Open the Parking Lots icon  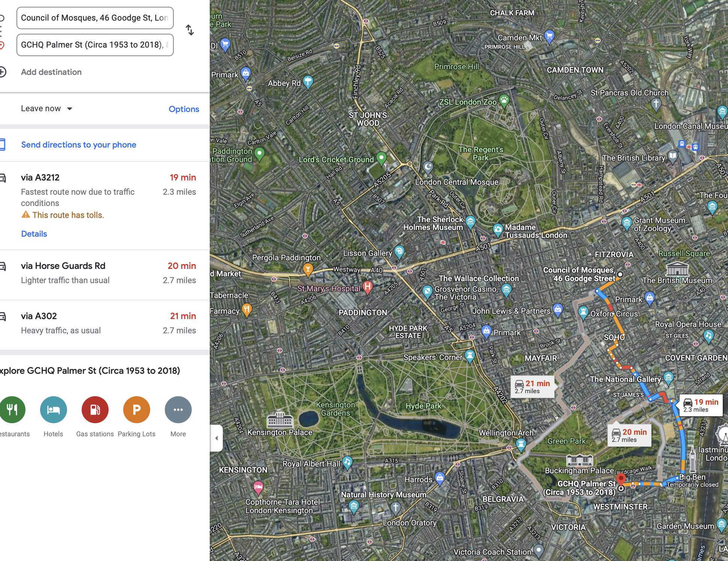[137, 410]
